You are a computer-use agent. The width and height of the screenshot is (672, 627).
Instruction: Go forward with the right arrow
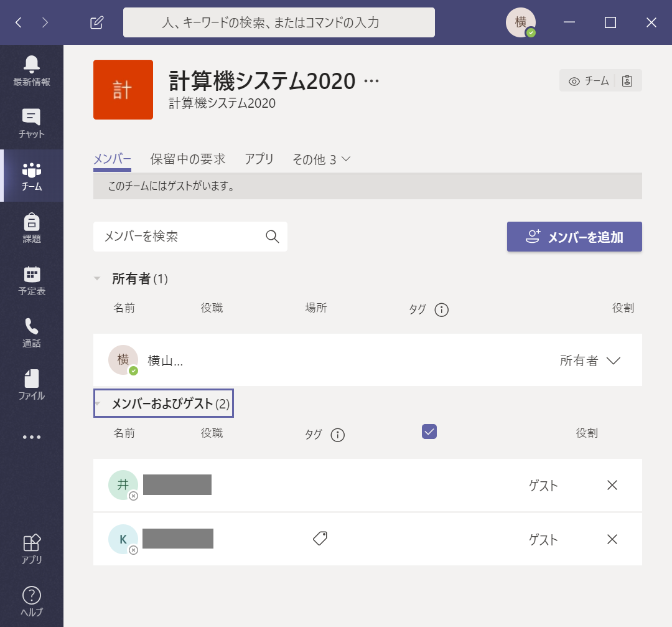click(45, 22)
